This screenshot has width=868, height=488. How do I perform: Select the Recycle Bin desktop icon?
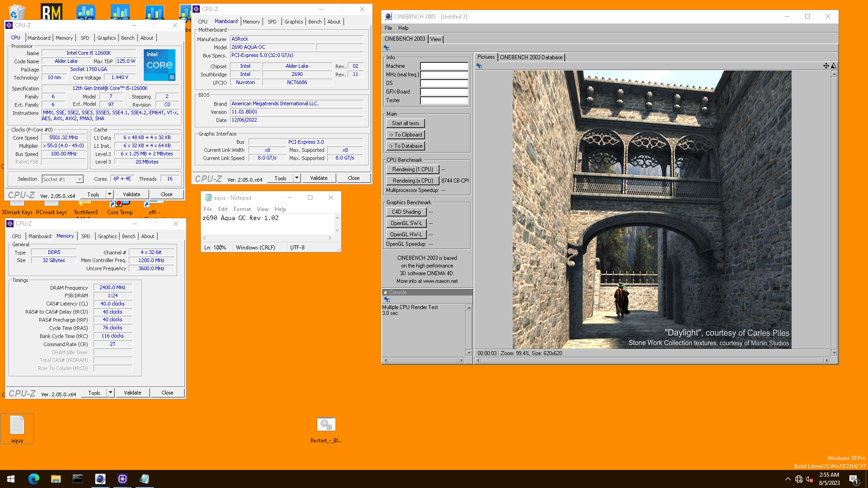[x=17, y=11]
